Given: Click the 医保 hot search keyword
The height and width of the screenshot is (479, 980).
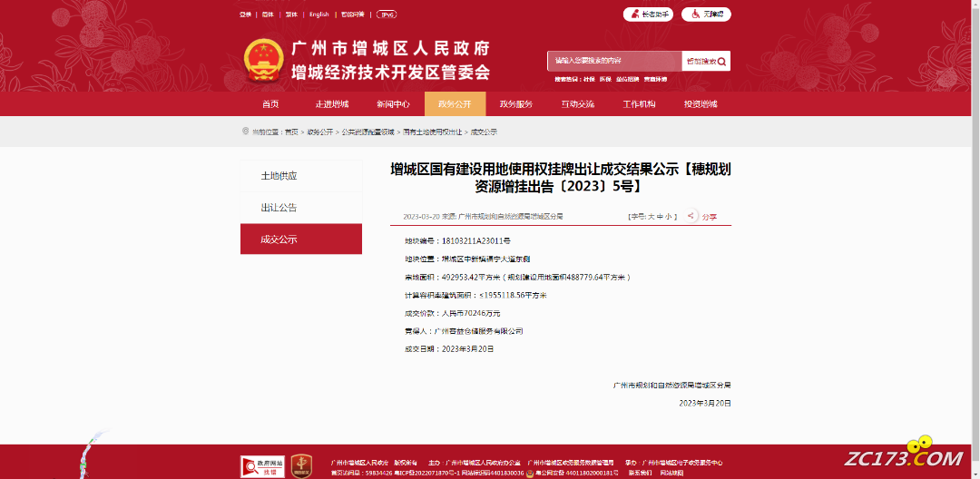Looking at the screenshot, I should click(x=604, y=79).
